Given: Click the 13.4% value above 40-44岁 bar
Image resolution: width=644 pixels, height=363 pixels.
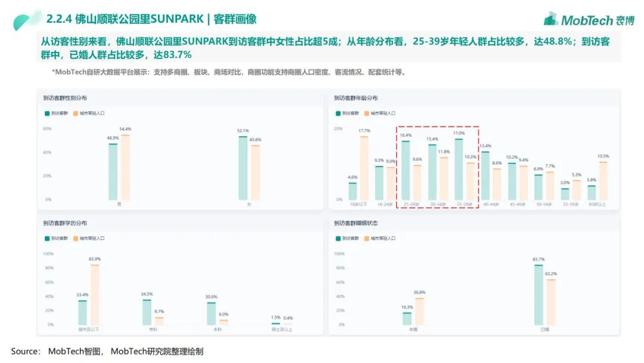Looking at the screenshot, I should click(485, 146).
